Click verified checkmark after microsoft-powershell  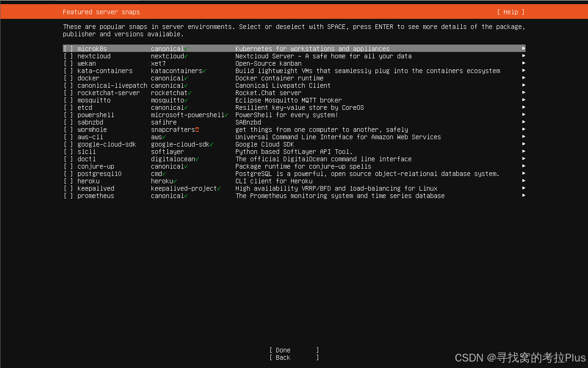227,115
